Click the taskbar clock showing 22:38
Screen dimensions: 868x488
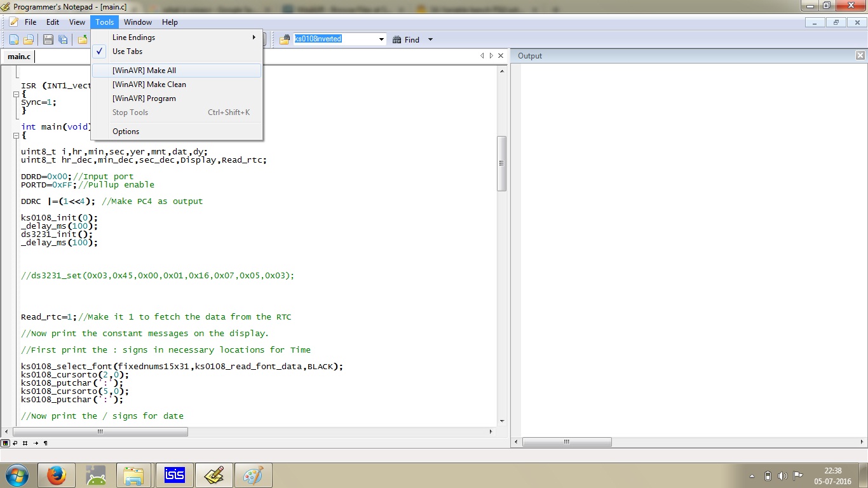pyautogui.click(x=832, y=476)
